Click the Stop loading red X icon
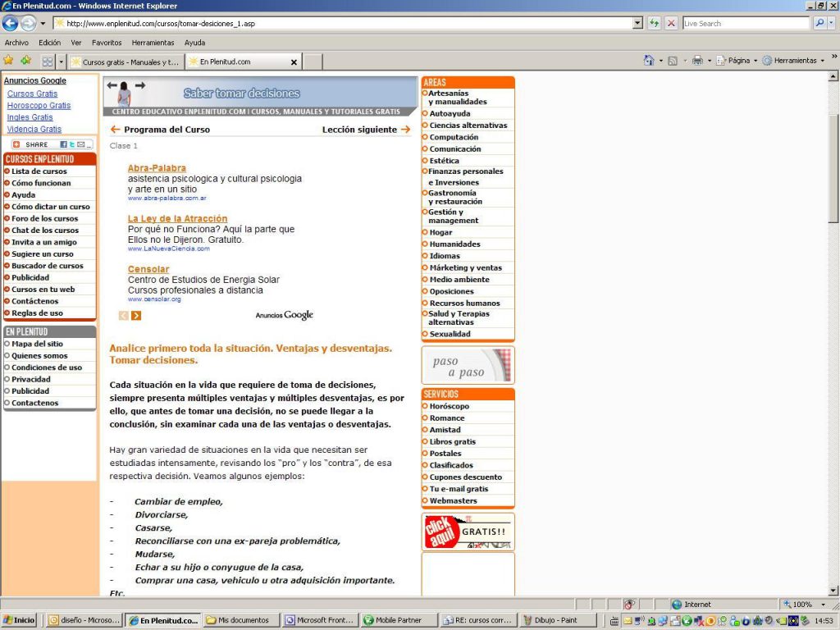The width and height of the screenshot is (840, 630). pos(671,23)
